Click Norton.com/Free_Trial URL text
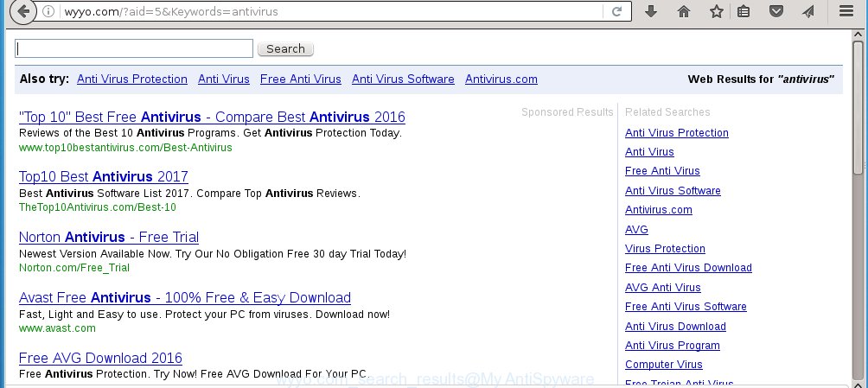The image size is (868, 388). pyautogui.click(x=74, y=267)
